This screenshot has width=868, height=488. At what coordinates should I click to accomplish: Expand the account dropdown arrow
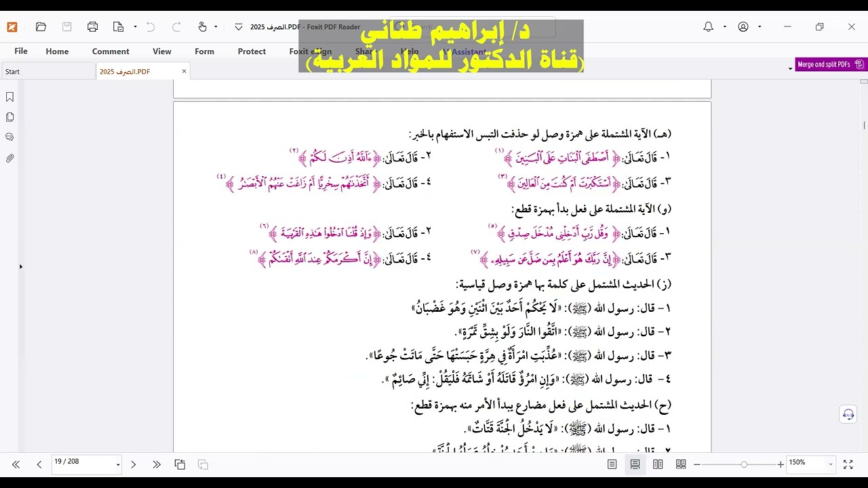[x=759, y=27]
